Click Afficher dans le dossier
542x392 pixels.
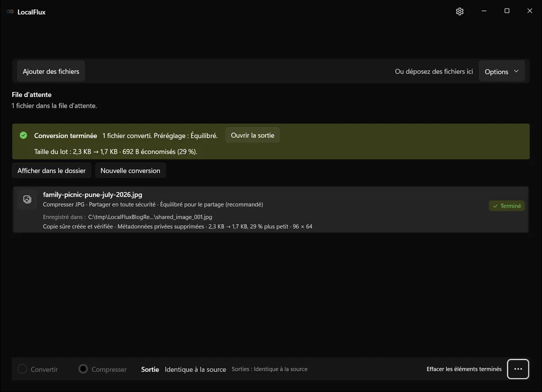pos(51,171)
